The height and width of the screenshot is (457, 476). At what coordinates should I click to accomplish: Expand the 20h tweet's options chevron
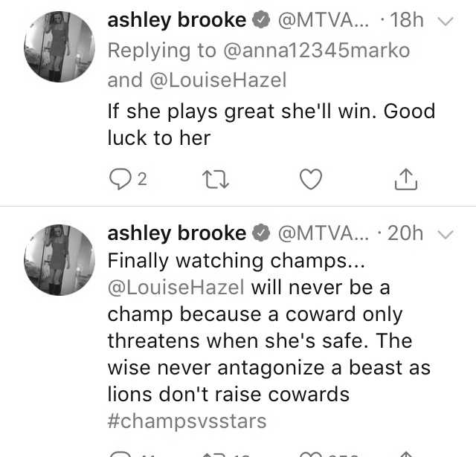point(446,234)
